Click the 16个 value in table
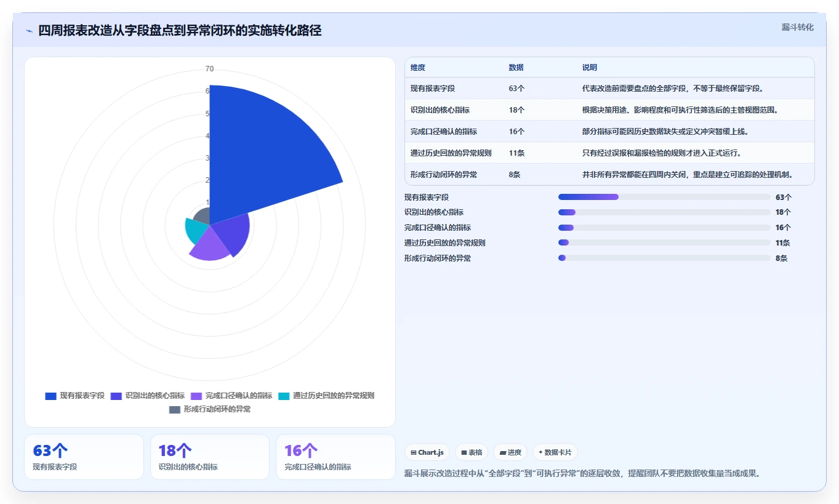Viewport: 839px width, 504px height. 516,132
